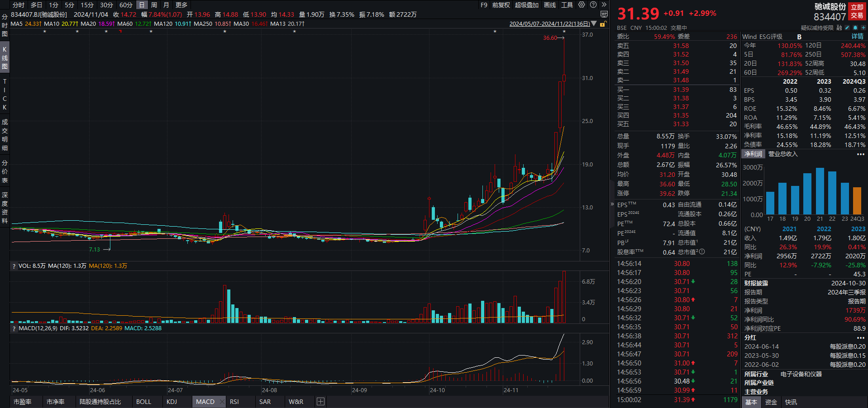Viewport: 868px width, 408px height.
Task: Select the 月 monthly period
Action: point(166,5)
